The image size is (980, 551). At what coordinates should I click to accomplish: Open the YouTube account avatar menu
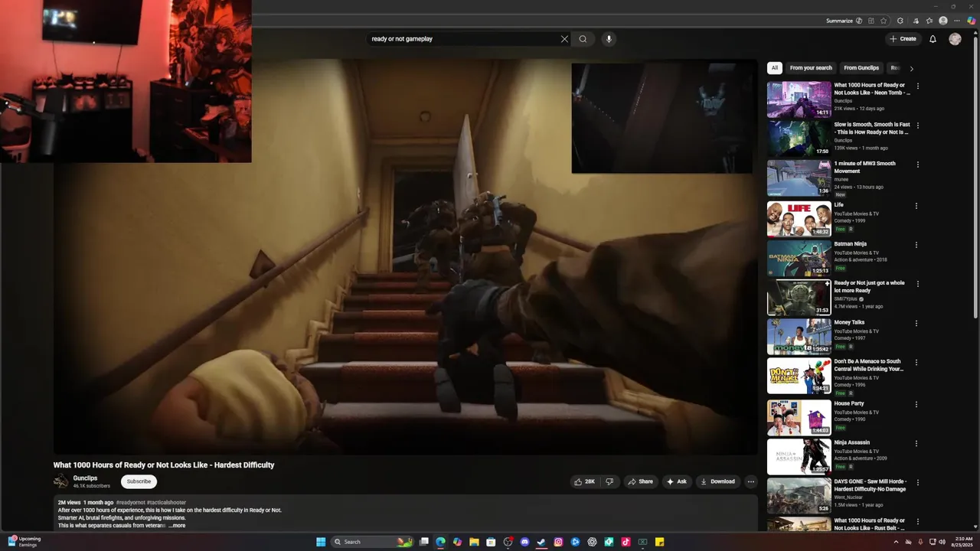click(x=955, y=39)
